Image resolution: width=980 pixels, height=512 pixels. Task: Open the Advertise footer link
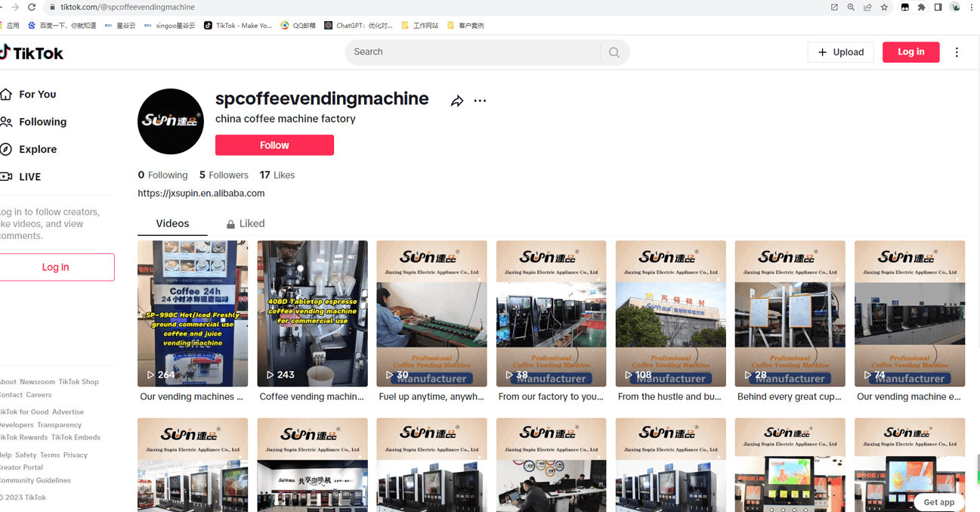point(68,412)
